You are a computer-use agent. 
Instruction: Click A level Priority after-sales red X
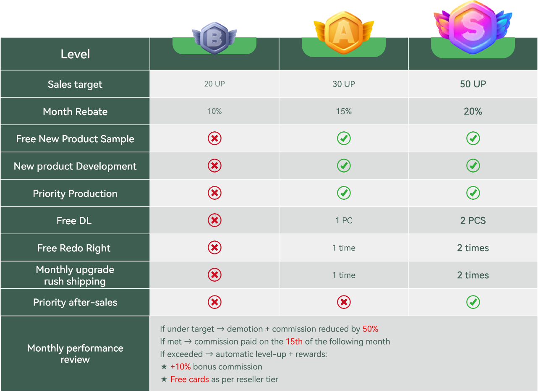click(x=344, y=302)
